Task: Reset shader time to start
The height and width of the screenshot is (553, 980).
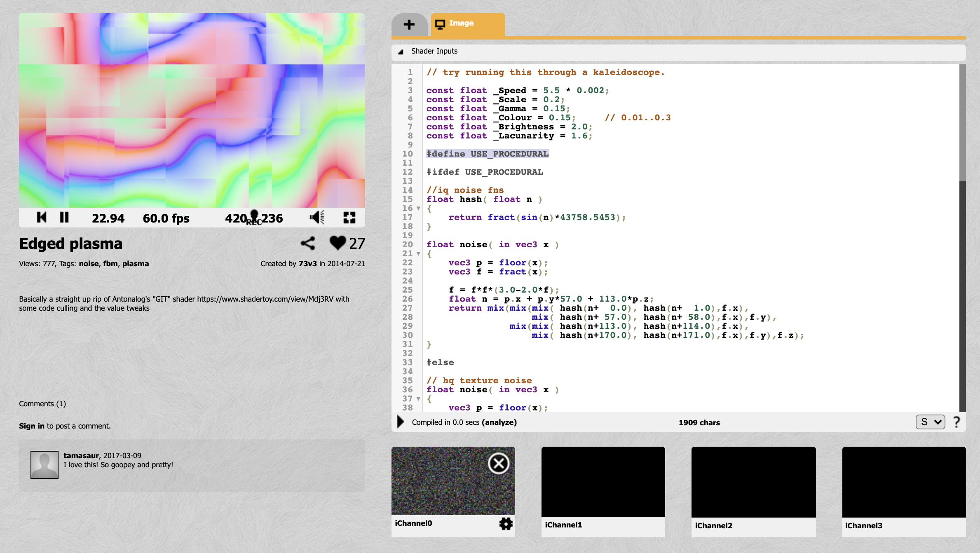Action: pyautogui.click(x=42, y=217)
